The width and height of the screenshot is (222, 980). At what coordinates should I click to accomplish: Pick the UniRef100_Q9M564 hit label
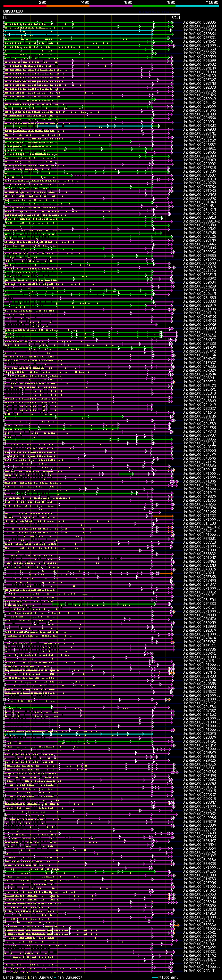199,118
